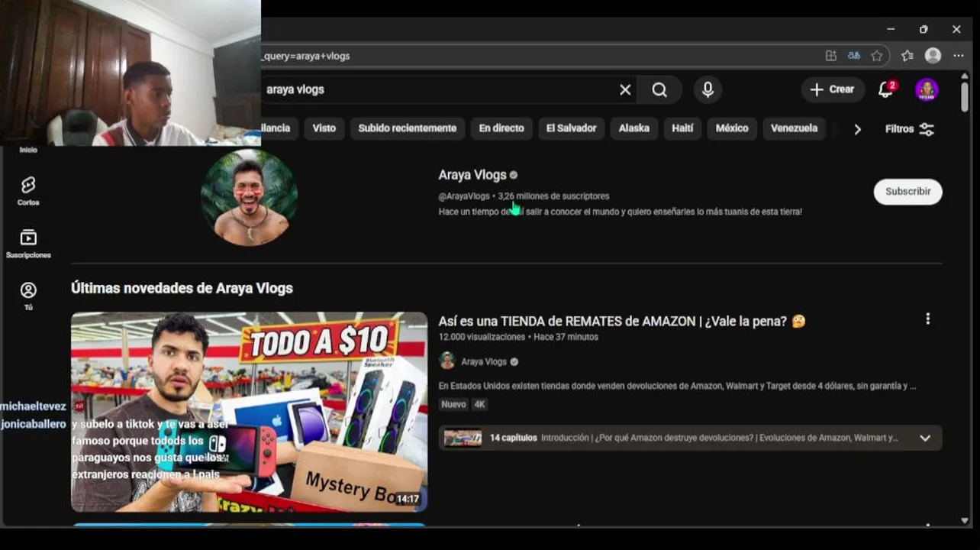Open the notifications bell
This screenshot has height=550, width=980.
point(886,89)
